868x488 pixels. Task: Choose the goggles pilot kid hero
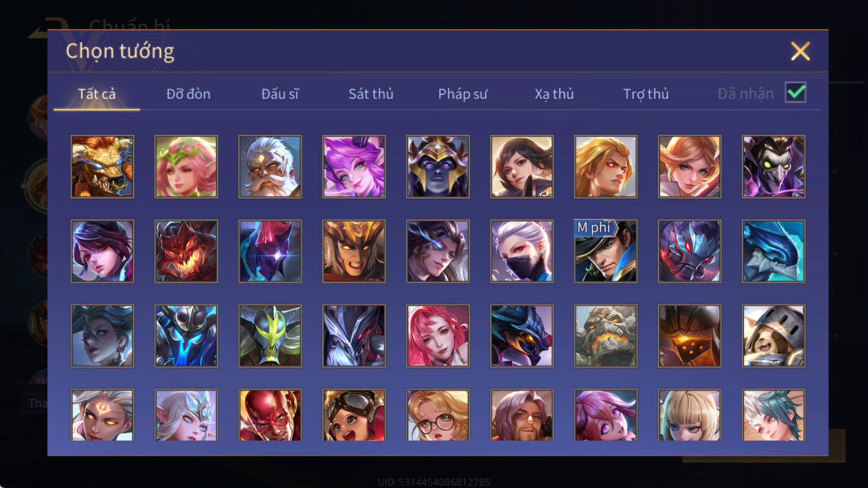(x=354, y=415)
